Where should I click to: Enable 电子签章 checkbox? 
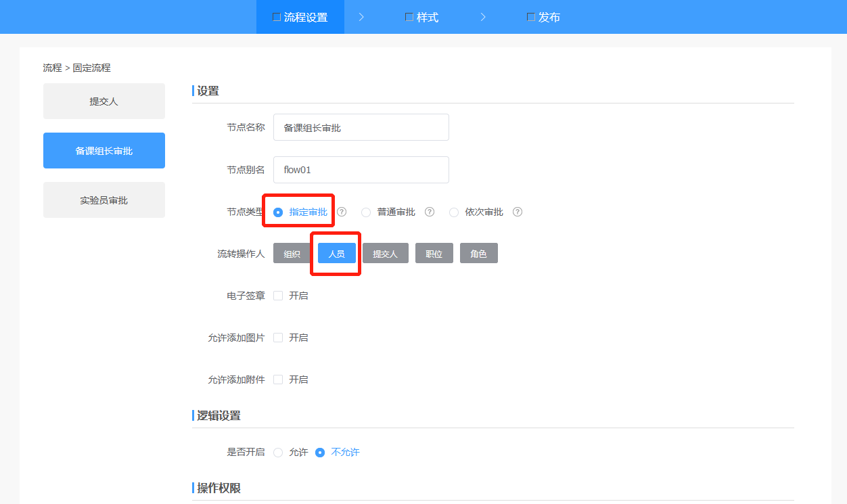[278, 296]
